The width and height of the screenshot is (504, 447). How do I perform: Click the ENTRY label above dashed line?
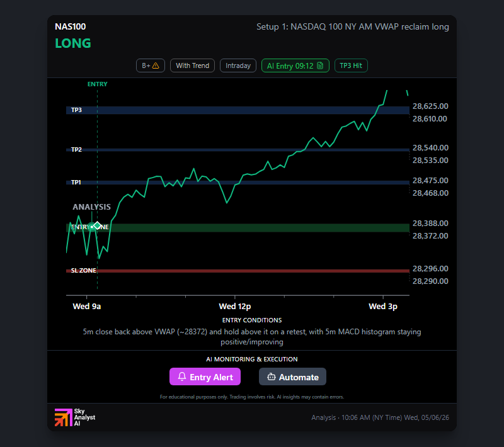click(98, 84)
